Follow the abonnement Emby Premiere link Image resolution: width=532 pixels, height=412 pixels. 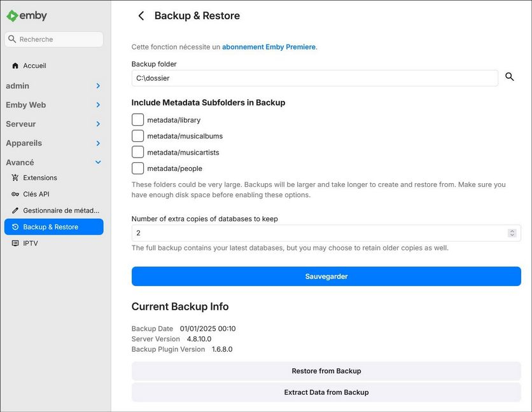269,47
